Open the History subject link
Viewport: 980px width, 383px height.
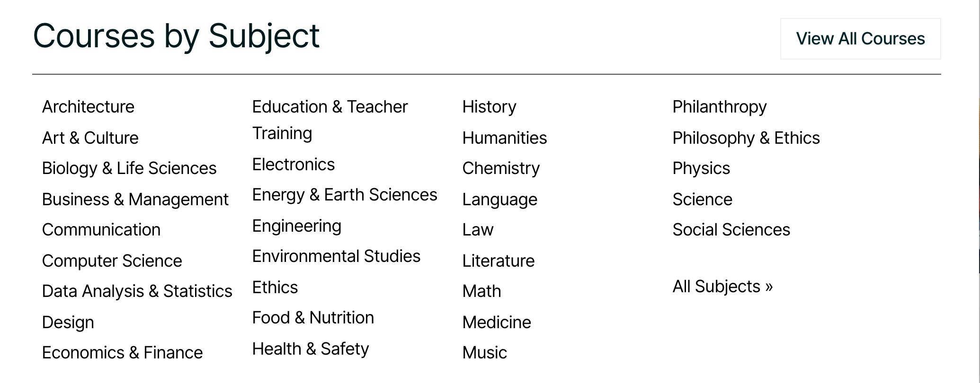pos(489,107)
